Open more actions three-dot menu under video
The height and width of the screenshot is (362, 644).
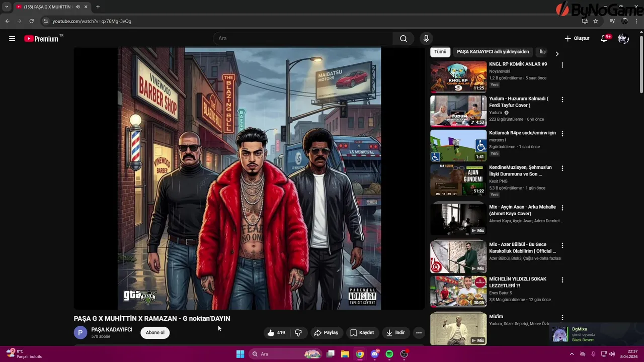[x=419, y=332]
